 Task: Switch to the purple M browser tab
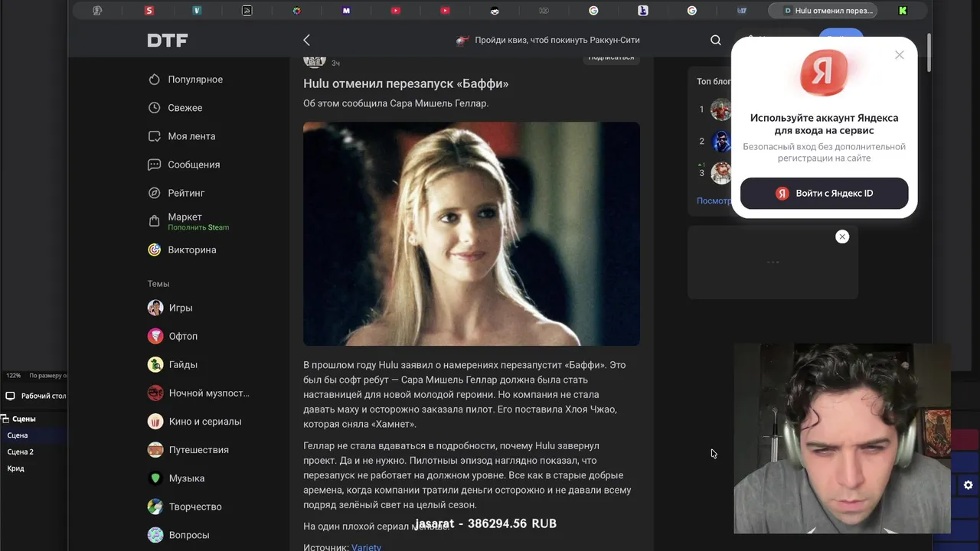point(346,11)
